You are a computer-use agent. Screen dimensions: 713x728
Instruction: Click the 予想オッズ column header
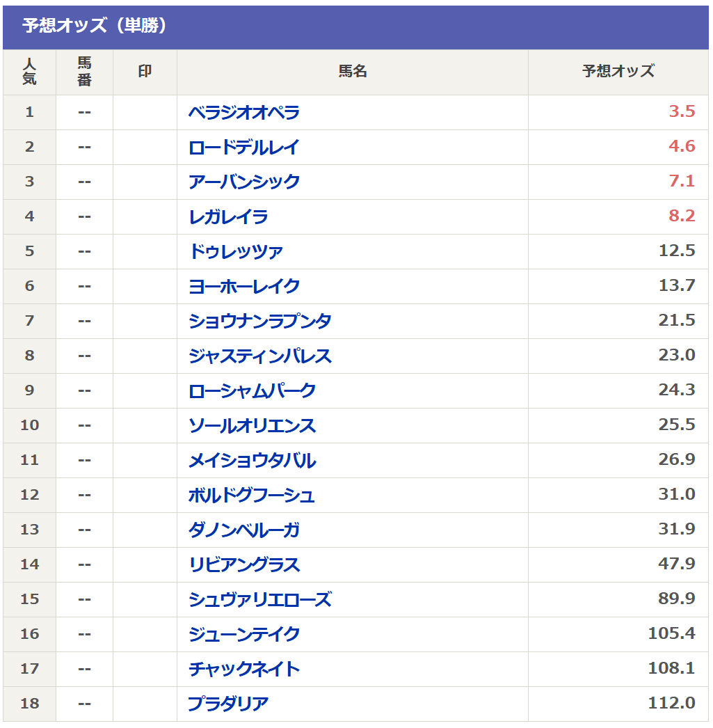tap(618, 72)
